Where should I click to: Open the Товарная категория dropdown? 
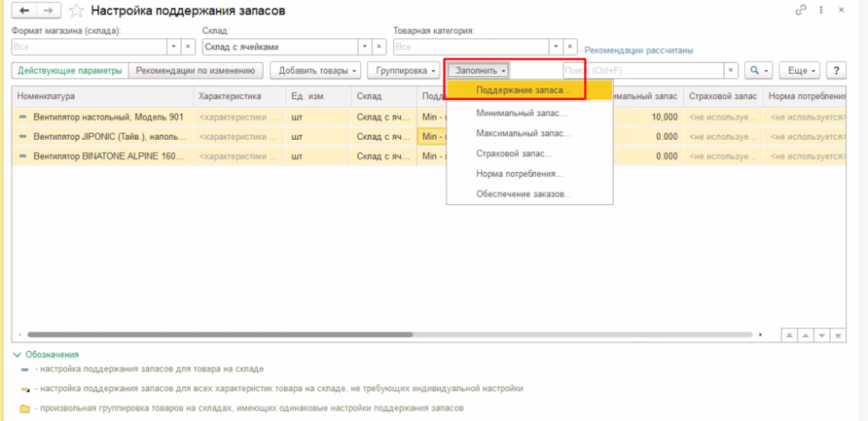[554, 47]
